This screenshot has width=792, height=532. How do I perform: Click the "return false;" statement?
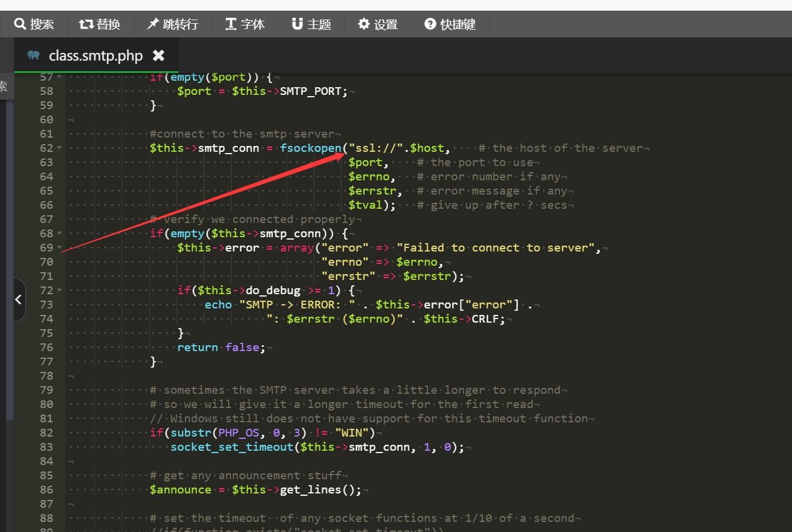pos(221,348)
